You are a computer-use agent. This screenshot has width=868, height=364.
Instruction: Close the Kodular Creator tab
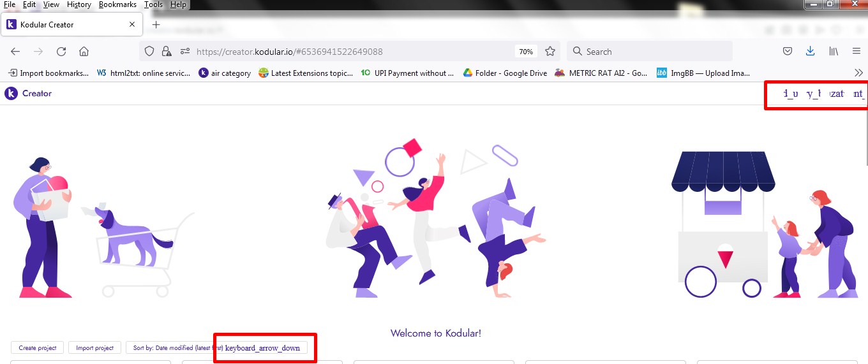tap(132, 25)
